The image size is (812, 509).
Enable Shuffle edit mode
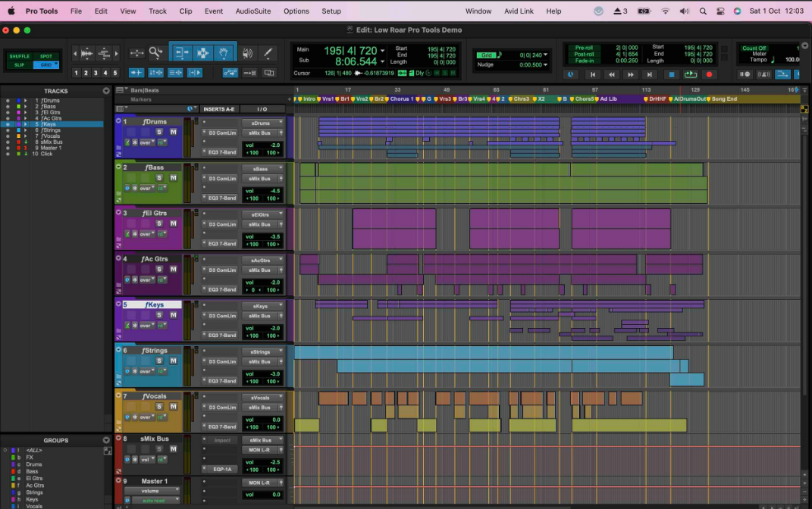[x=19, y=56]
